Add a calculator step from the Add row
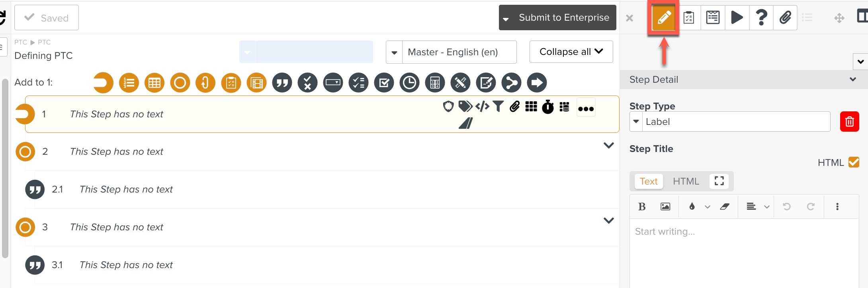Viewport: 868px width, 288px height. point(435,83)
